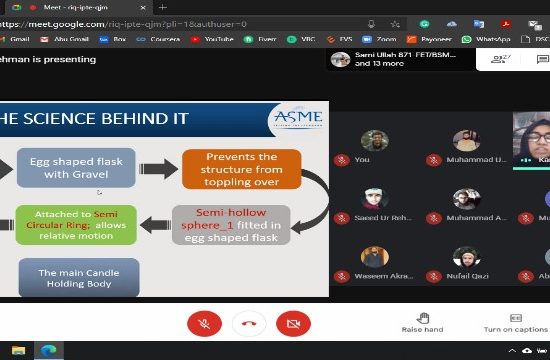Expand the system tray hidden icons chevron
550x360 pixels.
[512, 351]
